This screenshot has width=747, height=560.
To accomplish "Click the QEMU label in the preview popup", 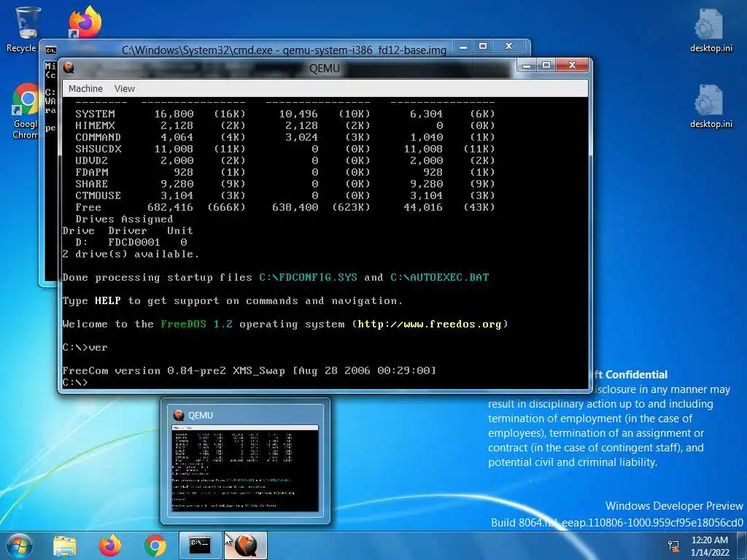I will tap(200, 415).
